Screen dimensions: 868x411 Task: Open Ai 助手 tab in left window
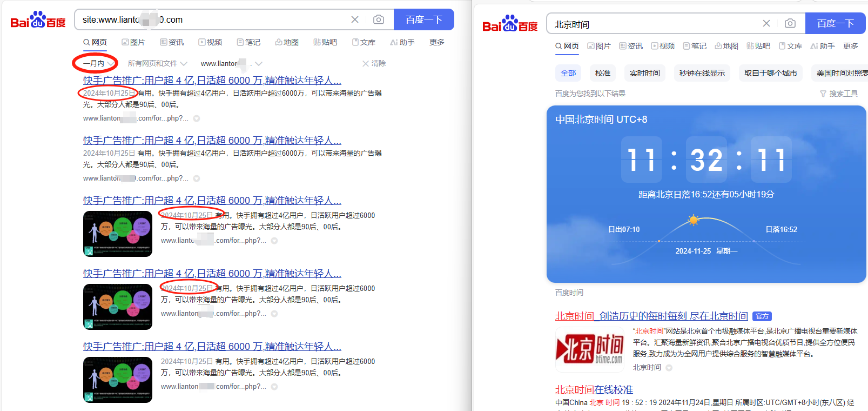point(402,42)
